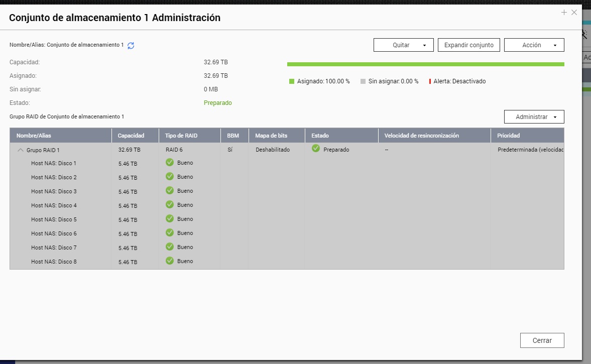Click the plus icon in the dialog title bar
Viewport: 591px width, 364px height.
[x=564, y=13]
